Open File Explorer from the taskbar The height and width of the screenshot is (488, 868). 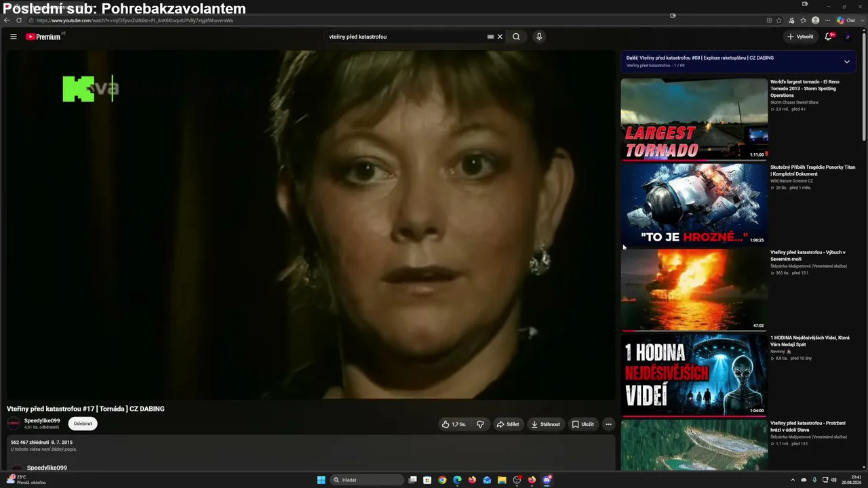click(x=502, y=480)
